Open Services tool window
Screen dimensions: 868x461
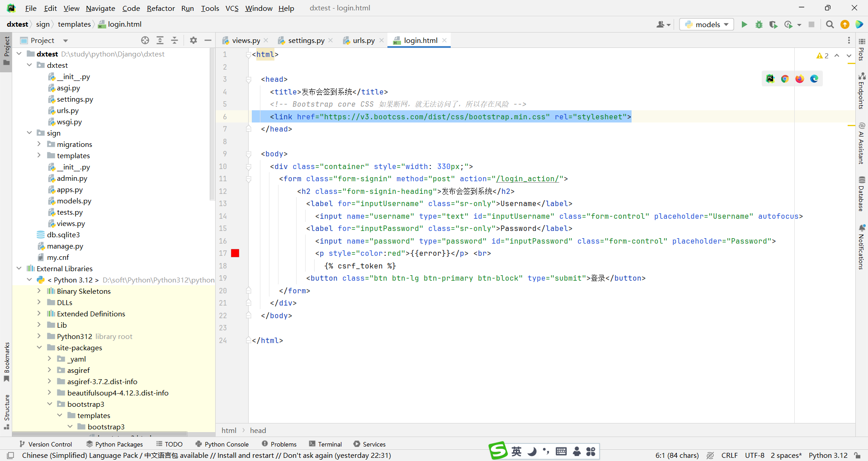369,444
